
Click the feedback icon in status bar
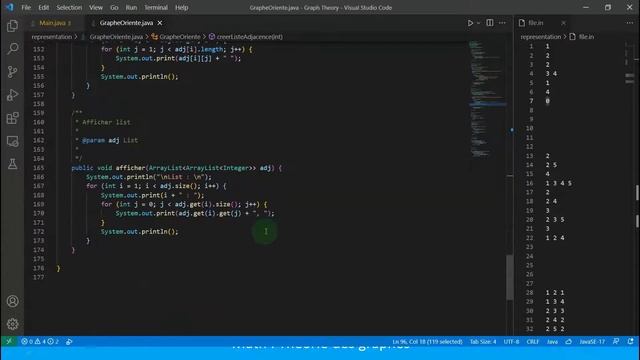click(x=616, y=341)
